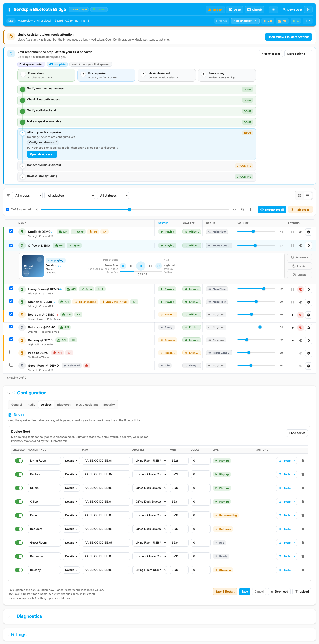Open the All groups filter dropdown
Viewport: 319px width, 644px height.
pyautogui.click(x=27, y=195)
